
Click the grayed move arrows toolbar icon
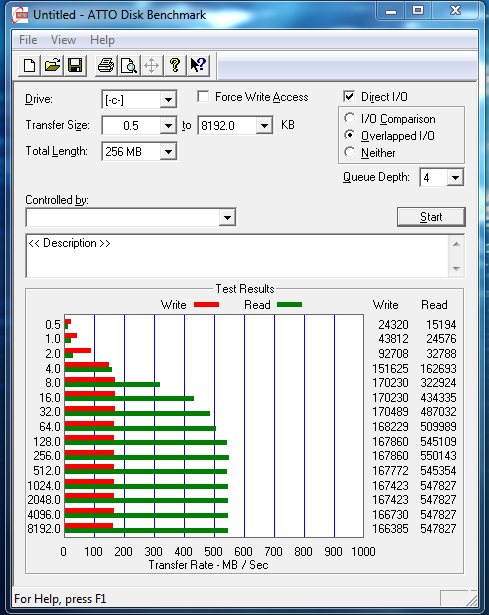tap(151, 65)
